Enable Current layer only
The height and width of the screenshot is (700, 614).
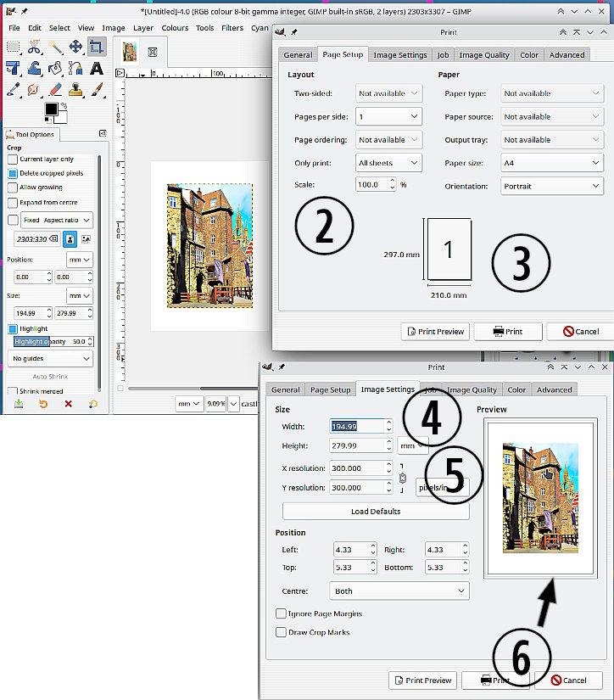[x=13, y=160]
